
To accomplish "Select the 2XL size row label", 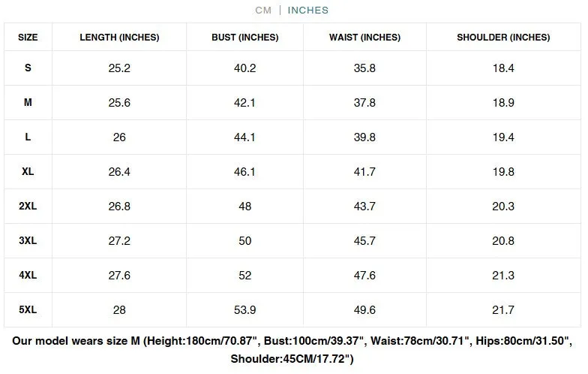I will (x=28, y=206).
